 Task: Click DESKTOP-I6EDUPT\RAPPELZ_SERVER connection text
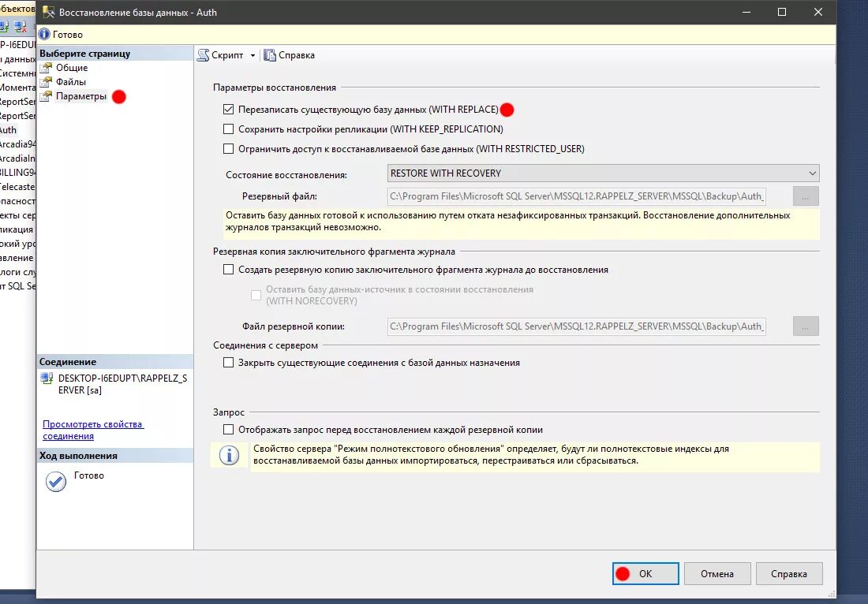[x=122, y=384]
